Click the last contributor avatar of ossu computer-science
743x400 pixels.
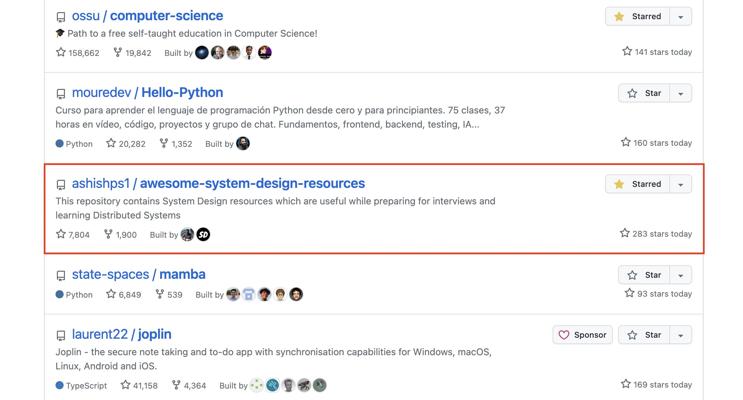(265, 53)
